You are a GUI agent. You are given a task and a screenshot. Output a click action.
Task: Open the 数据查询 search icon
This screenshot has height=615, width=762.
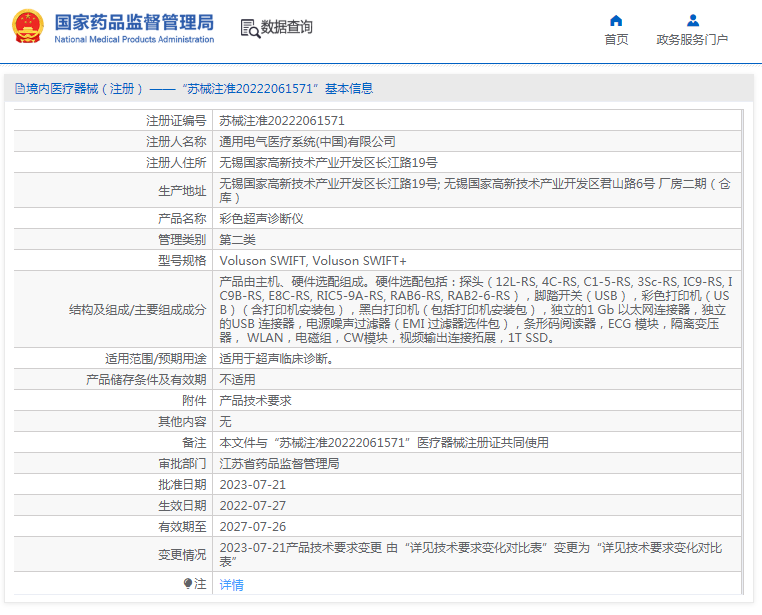pyautogui.click(x=250, y=28)
